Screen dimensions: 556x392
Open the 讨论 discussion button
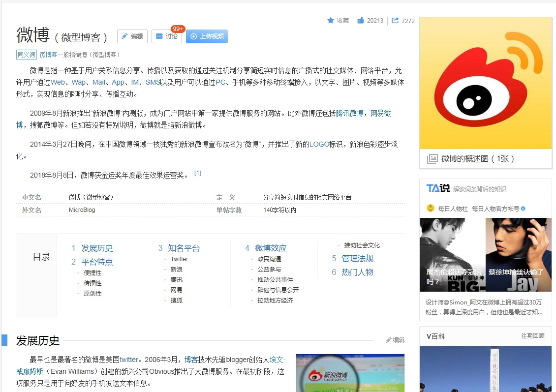click(167, 36)
